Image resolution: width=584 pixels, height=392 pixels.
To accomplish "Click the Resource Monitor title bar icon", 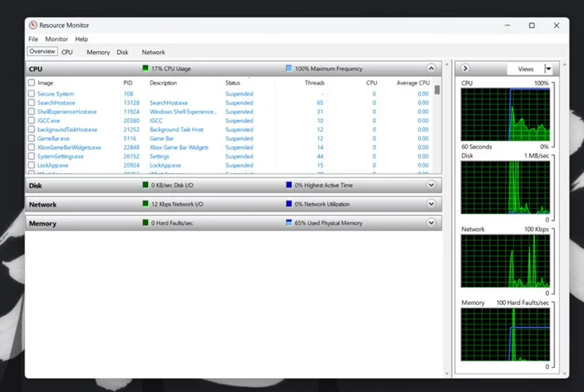I will (33, 25).
